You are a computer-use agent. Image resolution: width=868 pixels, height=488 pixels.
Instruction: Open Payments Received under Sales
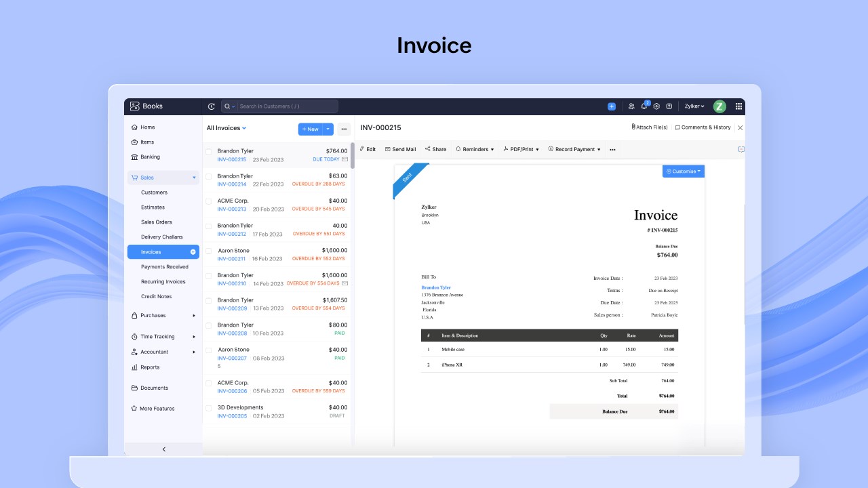coord(164,267)
